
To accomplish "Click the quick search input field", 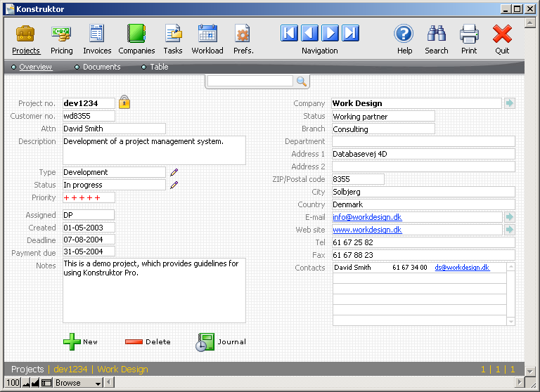I will click(x=250, y=81).
